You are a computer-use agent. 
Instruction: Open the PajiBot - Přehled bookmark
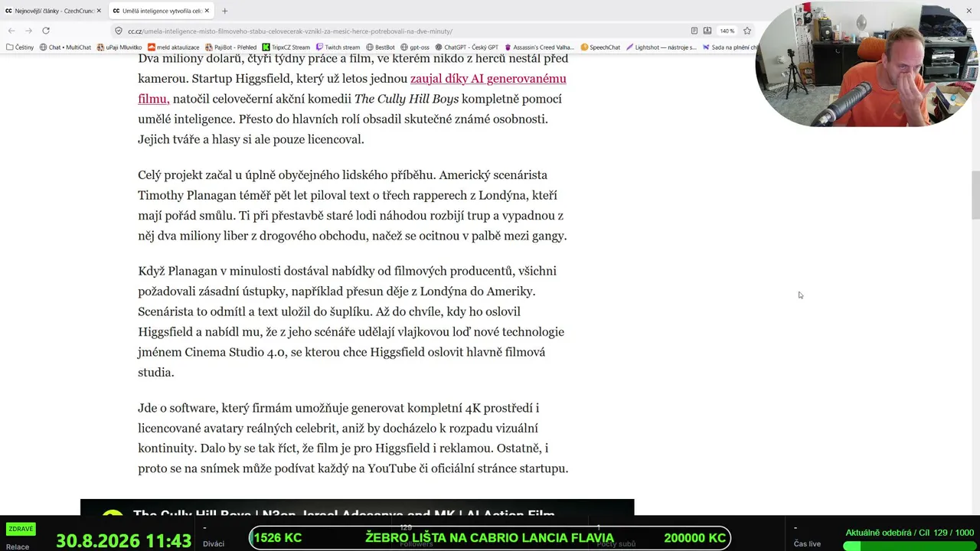click(x=230, y=47)
